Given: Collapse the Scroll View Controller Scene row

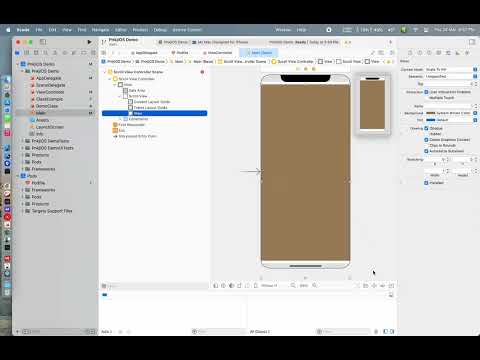Looking at the screenshot, I should click(x=105, y=72).
